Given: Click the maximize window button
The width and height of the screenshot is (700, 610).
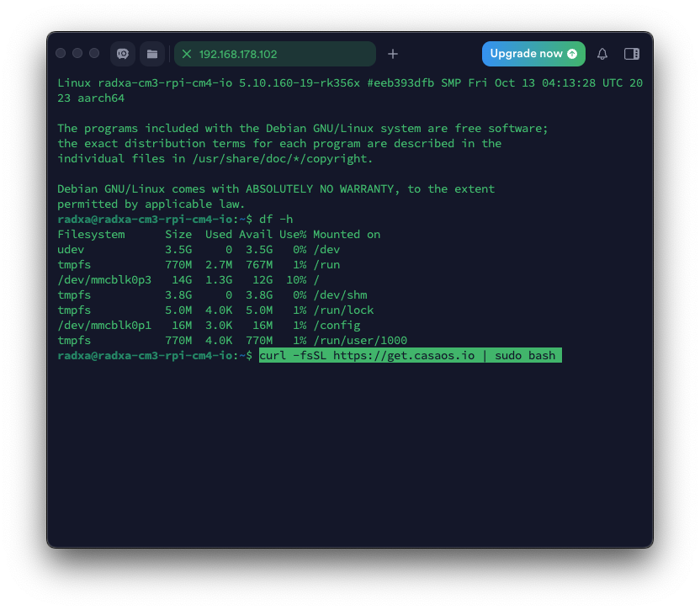Looking at the screenshot, I should (94, 54).
